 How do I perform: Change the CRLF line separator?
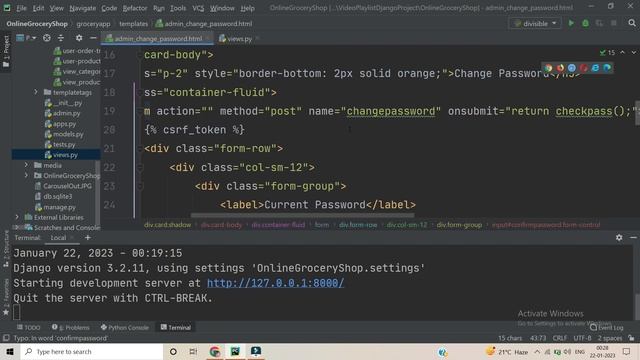tap(559, 338)
